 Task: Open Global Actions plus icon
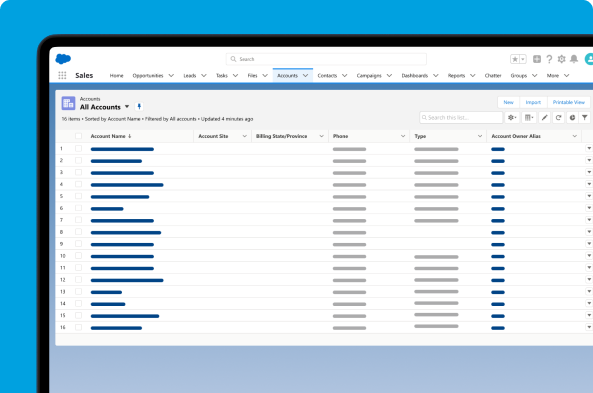click(537, 59)
